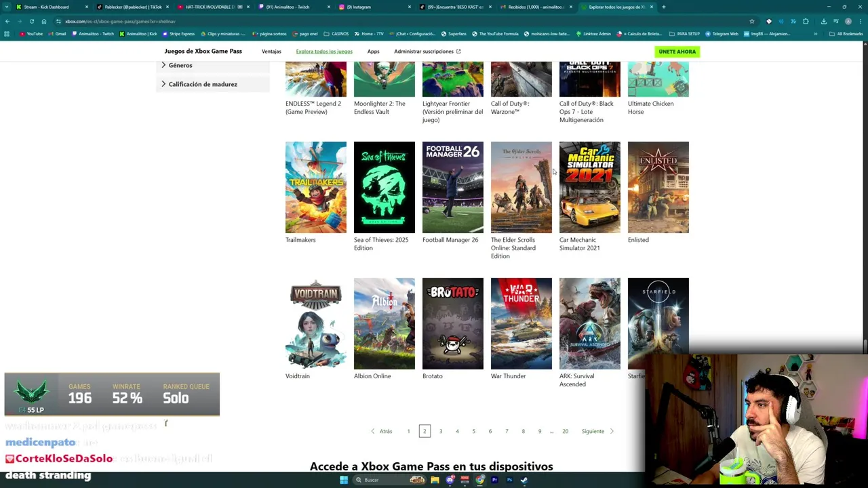Click Juegos de Xbox Game Pass title
868x488 pixels.
click(x=203, y=52)
